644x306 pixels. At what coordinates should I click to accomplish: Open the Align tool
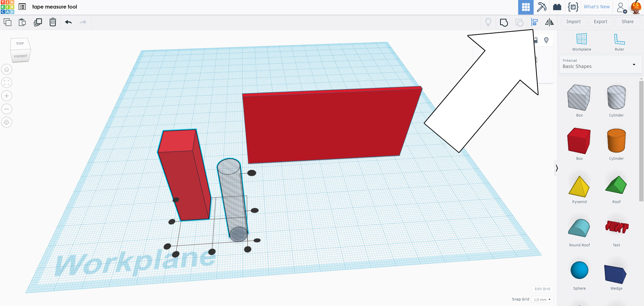pyautogui.click(x=535, y=22)
